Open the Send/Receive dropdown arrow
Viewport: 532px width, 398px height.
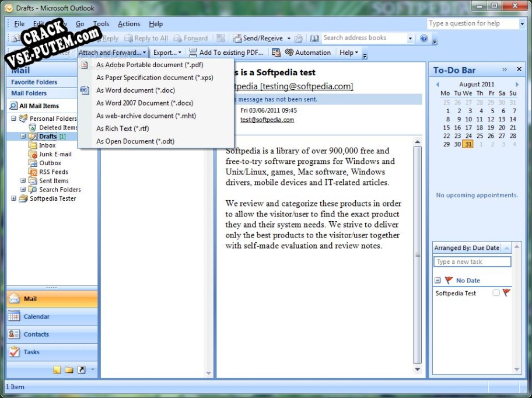289,39
